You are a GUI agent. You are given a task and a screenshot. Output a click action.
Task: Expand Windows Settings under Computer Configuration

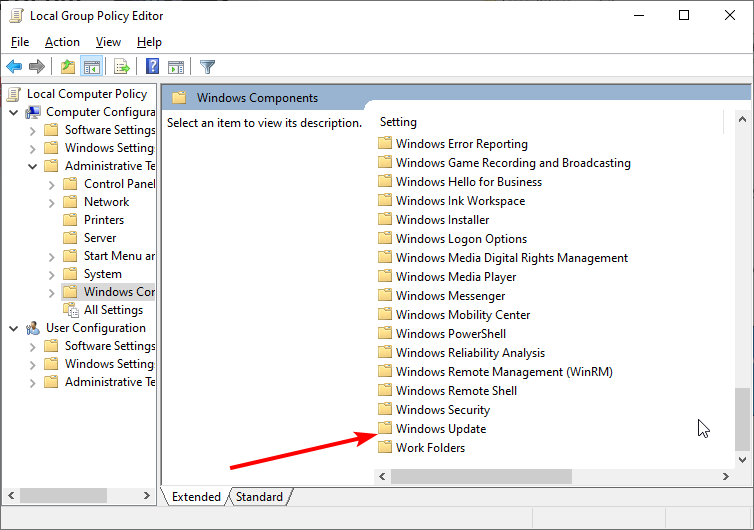click(x=32, y=149)
